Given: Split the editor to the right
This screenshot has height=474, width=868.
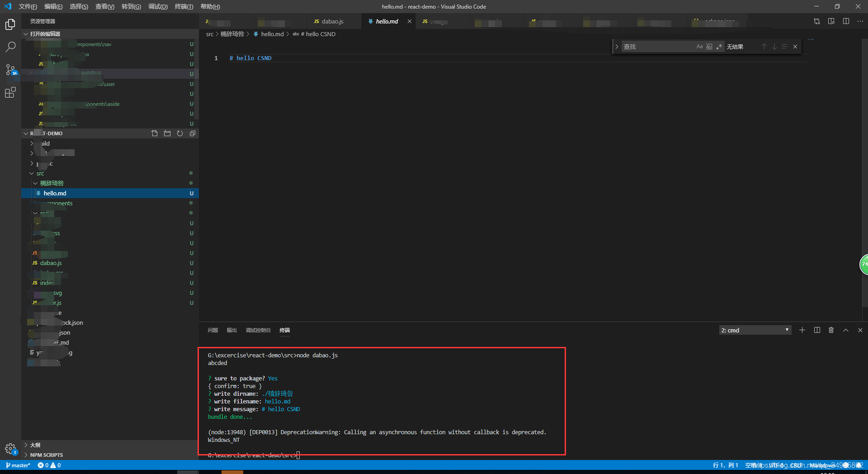Looking at the screenshot, I should (x=846, y=21).
